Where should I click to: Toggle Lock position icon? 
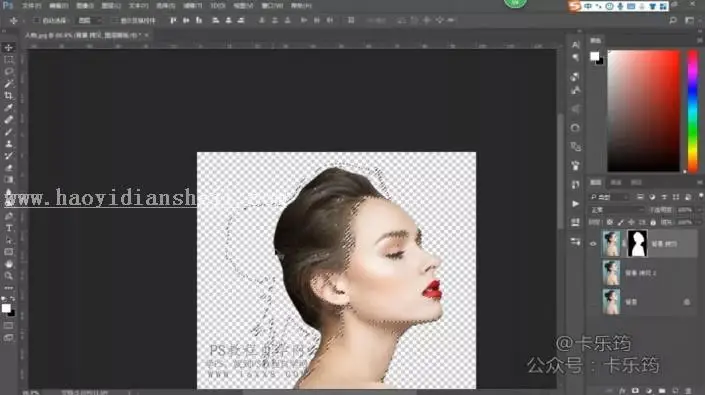coord(631,222)
